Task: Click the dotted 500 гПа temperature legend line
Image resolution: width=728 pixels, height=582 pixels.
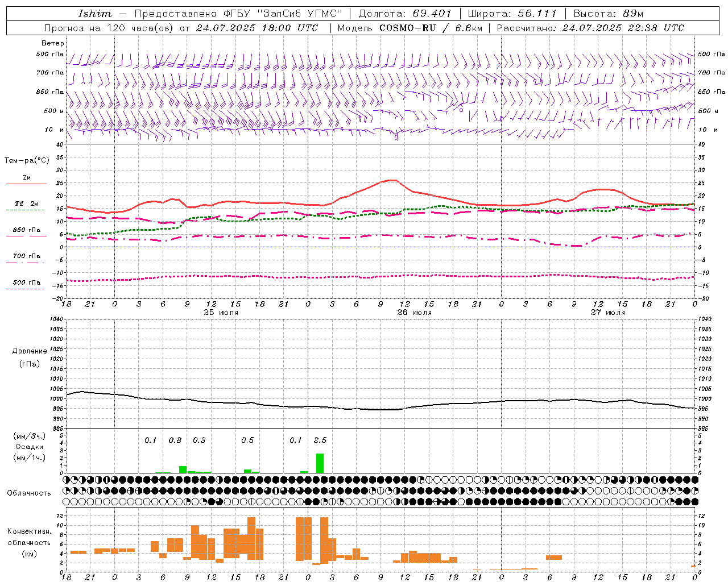Action: 25,289
